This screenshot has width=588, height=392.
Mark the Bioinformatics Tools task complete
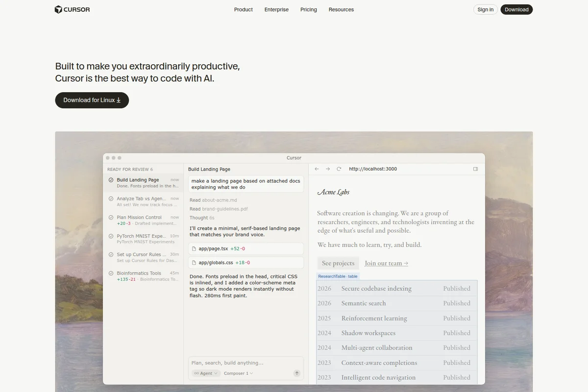tap(110, 273)
